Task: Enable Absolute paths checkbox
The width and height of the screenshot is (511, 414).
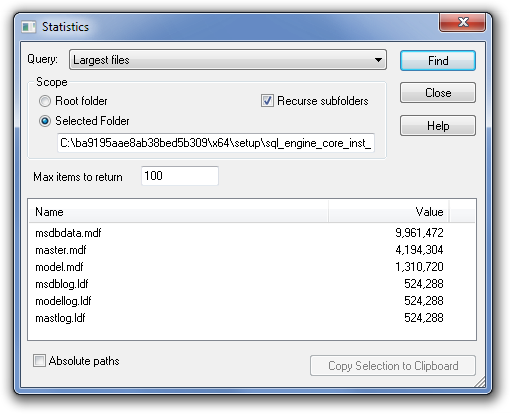Action: click(39, 361)
